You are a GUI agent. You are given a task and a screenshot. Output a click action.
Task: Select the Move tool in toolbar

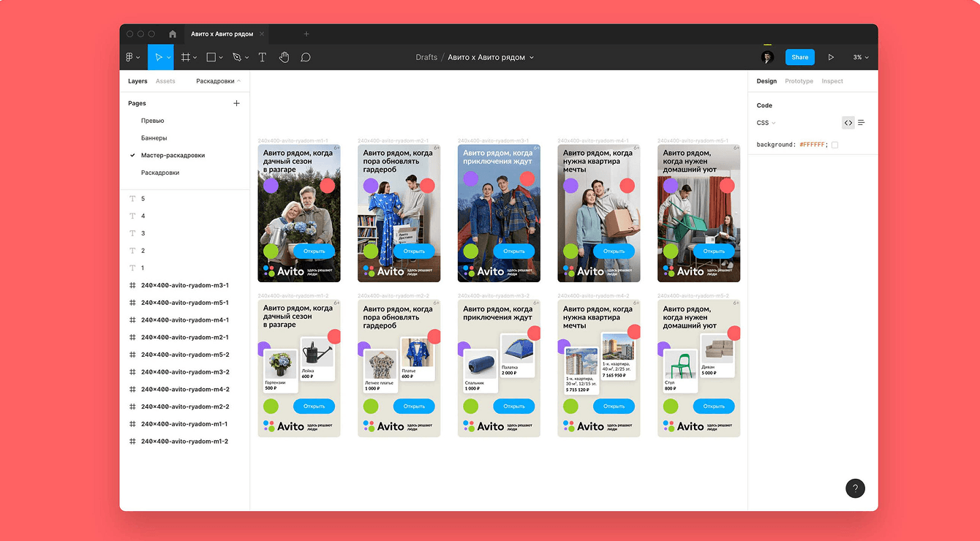pyautogui.click(x=158, y=57)
